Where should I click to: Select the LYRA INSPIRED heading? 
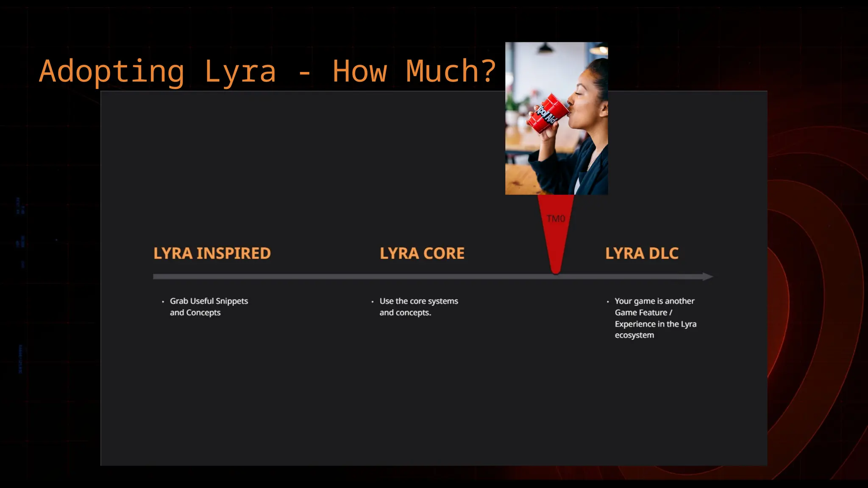click(x=212, y=253)
